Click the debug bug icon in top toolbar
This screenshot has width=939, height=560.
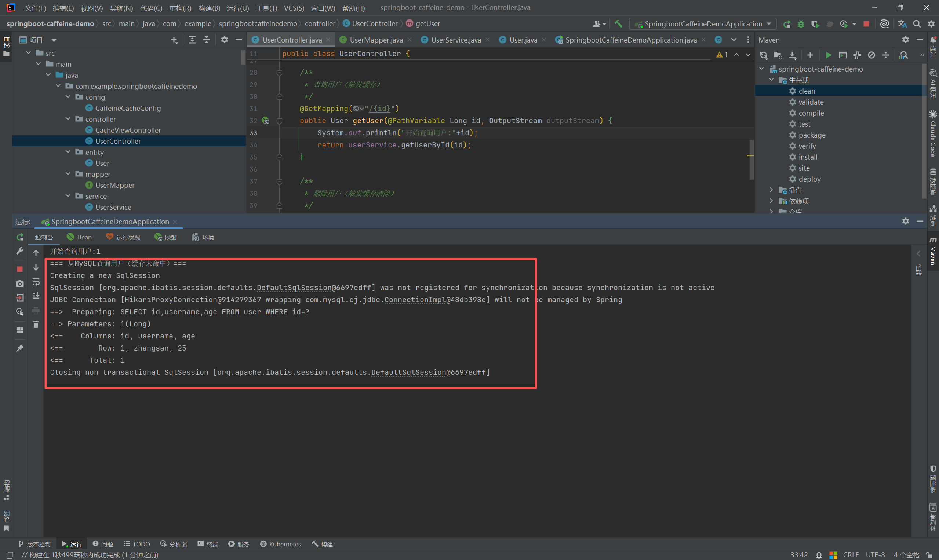click(x=801, y=24)
